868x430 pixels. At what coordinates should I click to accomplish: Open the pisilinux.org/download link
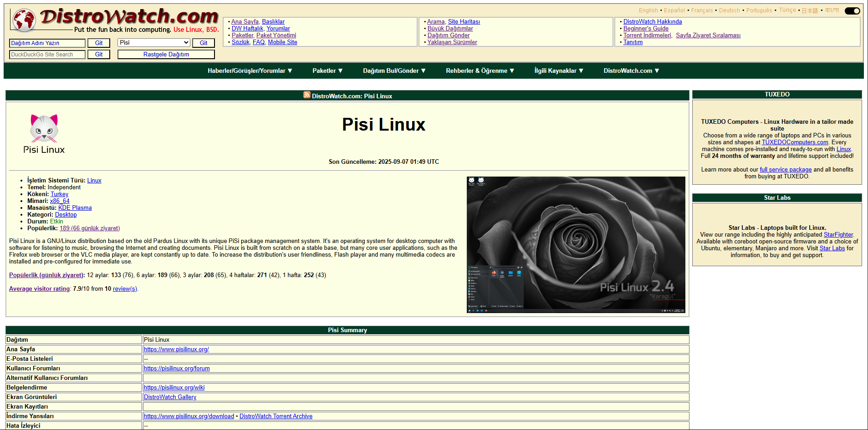(189, 416)
